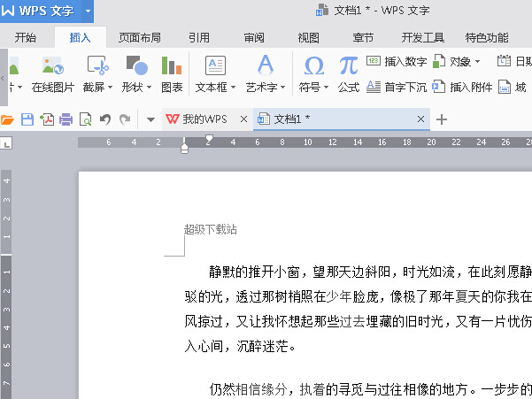Click the first-line indent marker on ruler
Screen dimensions: 532x399
tap(209, 138)
